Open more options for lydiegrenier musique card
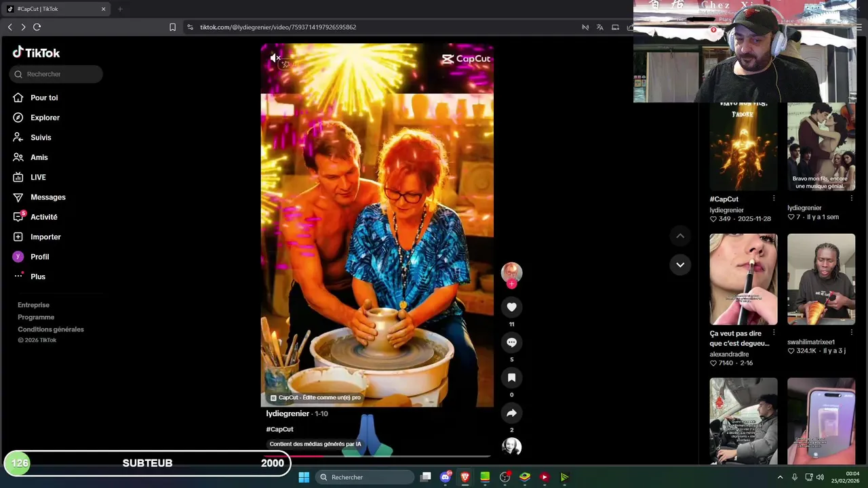 tap(851, 199)
